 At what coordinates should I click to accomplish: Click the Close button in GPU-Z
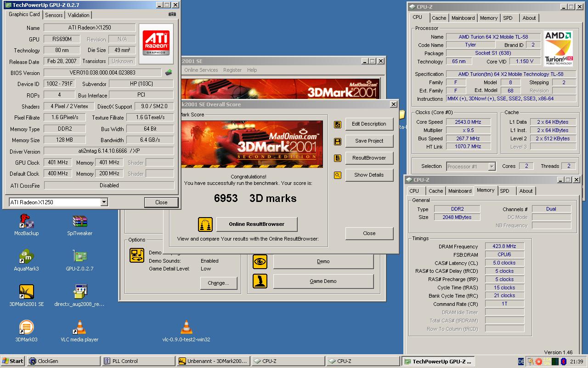click(x=161, y=202)
